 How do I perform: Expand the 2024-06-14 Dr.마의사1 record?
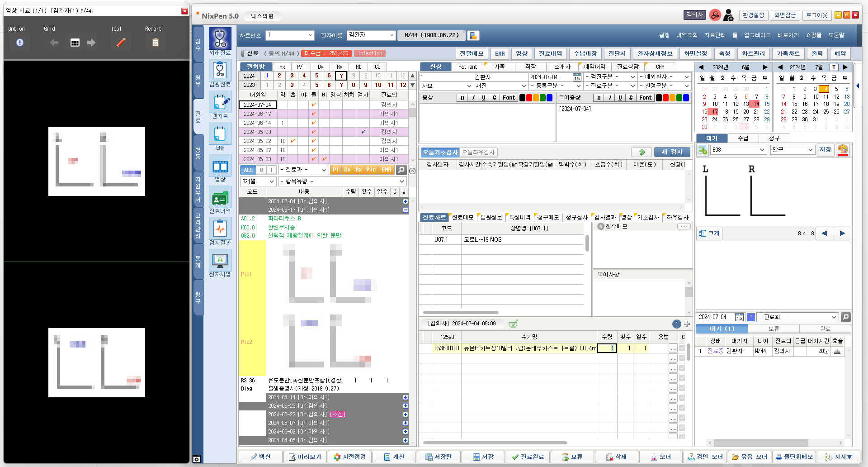point(405,397)
